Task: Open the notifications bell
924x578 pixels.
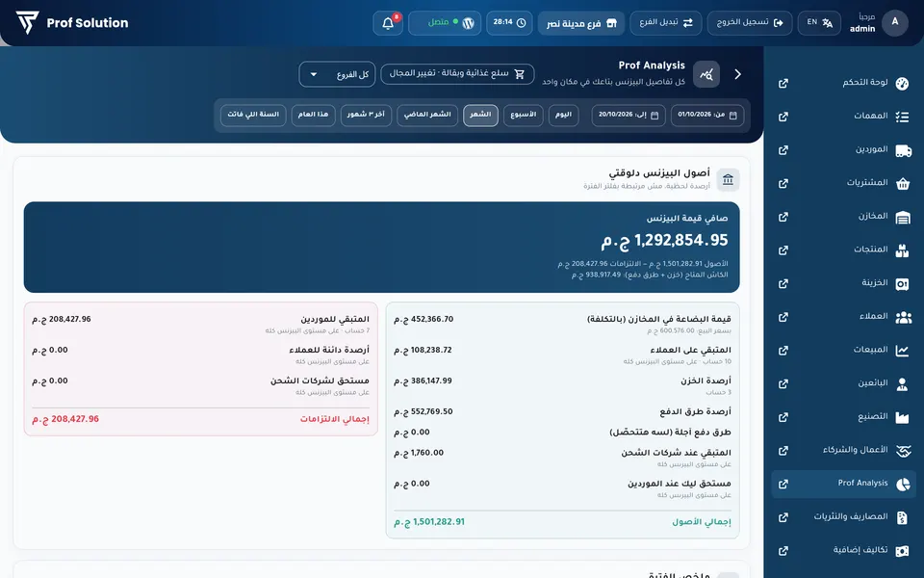Action: pos(388,23)
